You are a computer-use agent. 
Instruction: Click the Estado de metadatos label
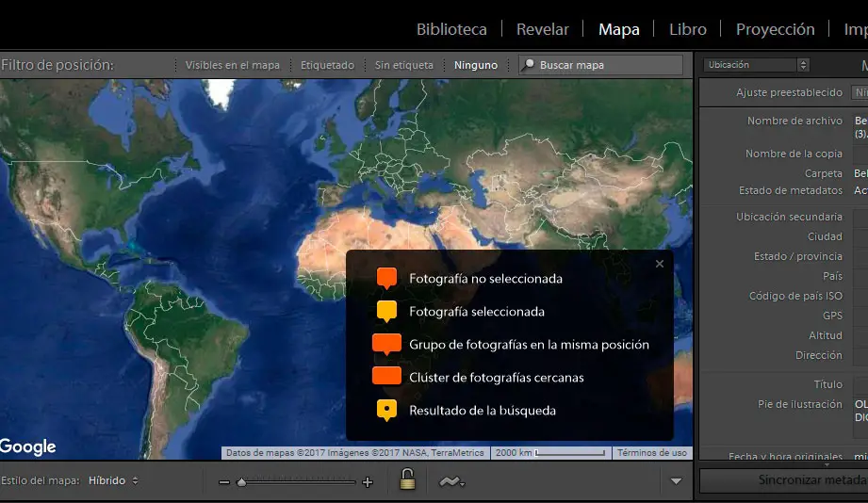pyautogui.click(x=791, y=190)
